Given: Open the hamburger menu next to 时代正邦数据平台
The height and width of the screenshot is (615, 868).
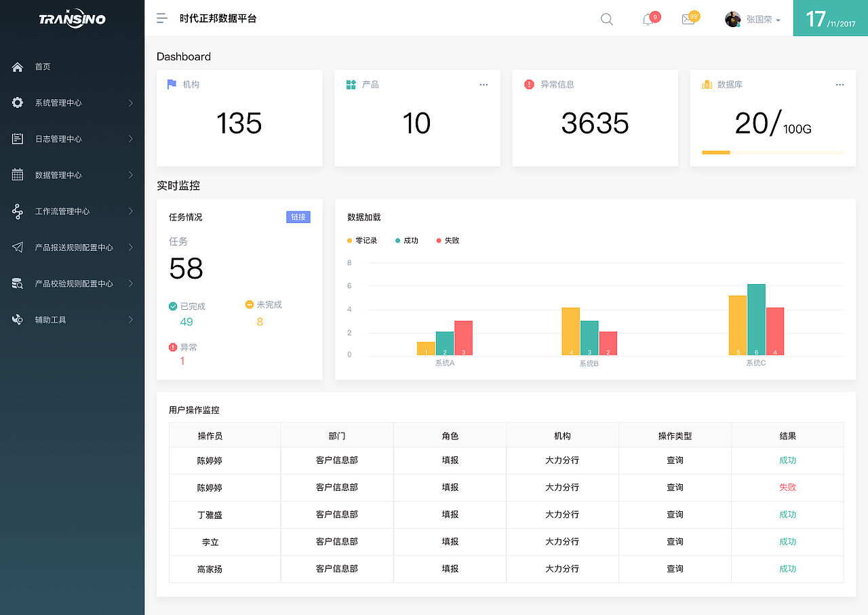Looking at the screenshot, I should tap(161, 18).
